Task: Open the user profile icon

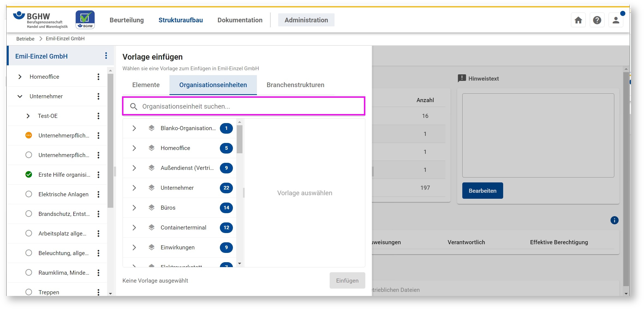Action: tap(616, 20)
